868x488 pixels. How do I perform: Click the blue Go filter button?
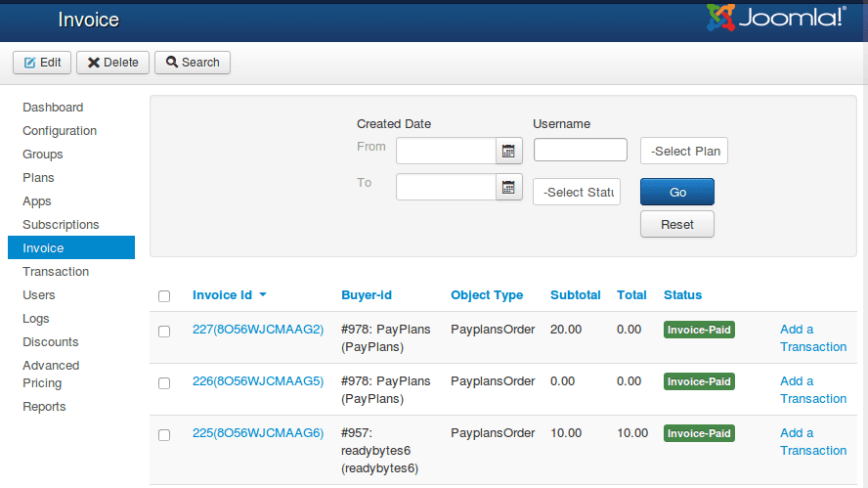[677, 192]
